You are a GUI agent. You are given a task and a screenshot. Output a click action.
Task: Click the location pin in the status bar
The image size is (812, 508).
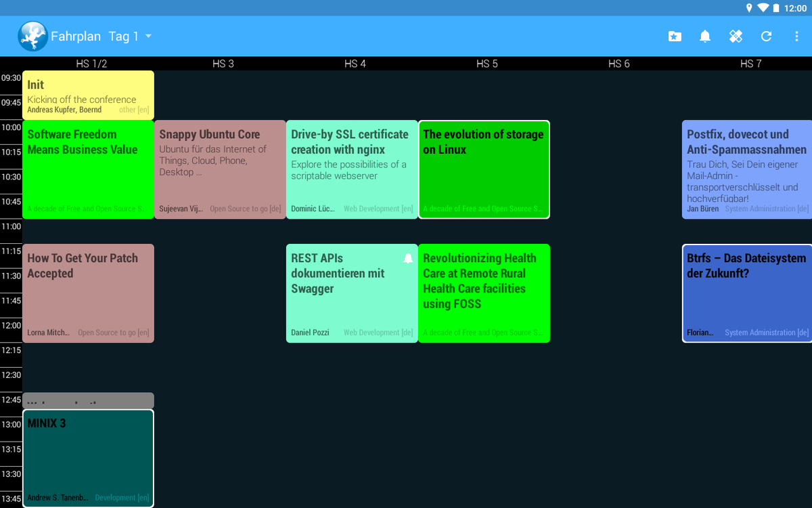coord(749,8)
